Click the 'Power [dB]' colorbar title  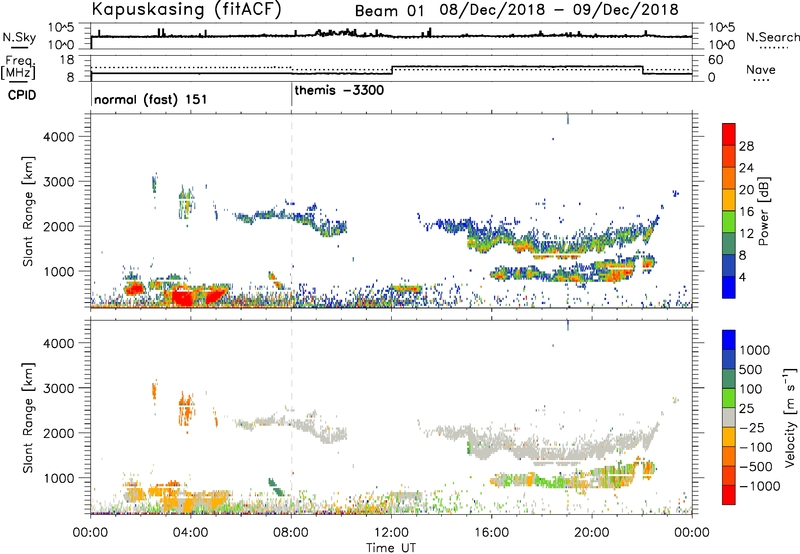[x=763, y=211]
